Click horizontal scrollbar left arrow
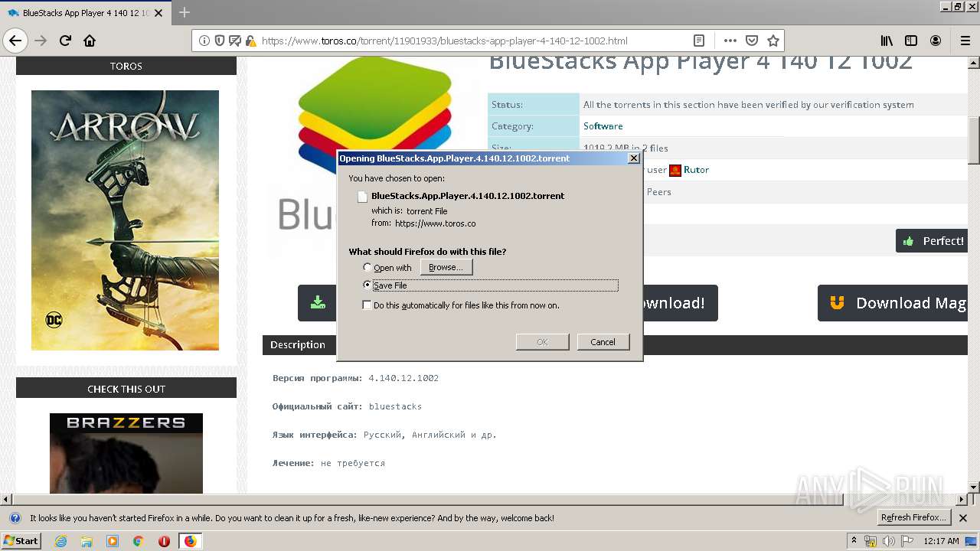 click(x=6, y=499)
